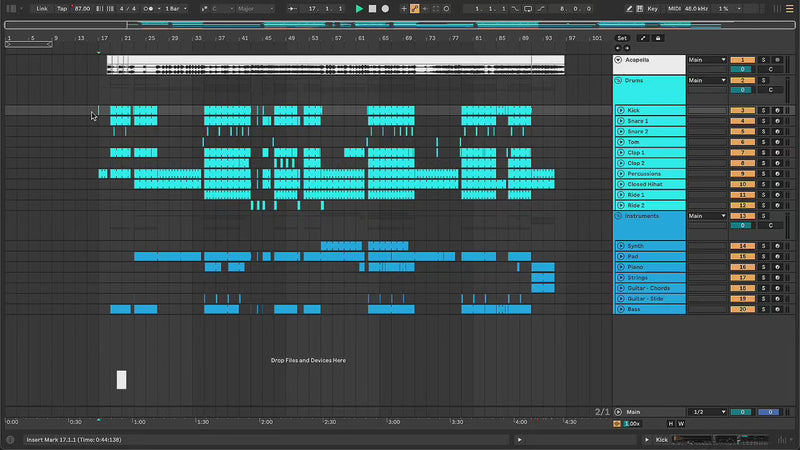Viewport: 800px width, 450px height.
Task: Click the Tap tempo button
Action: [x=62, y=8]
